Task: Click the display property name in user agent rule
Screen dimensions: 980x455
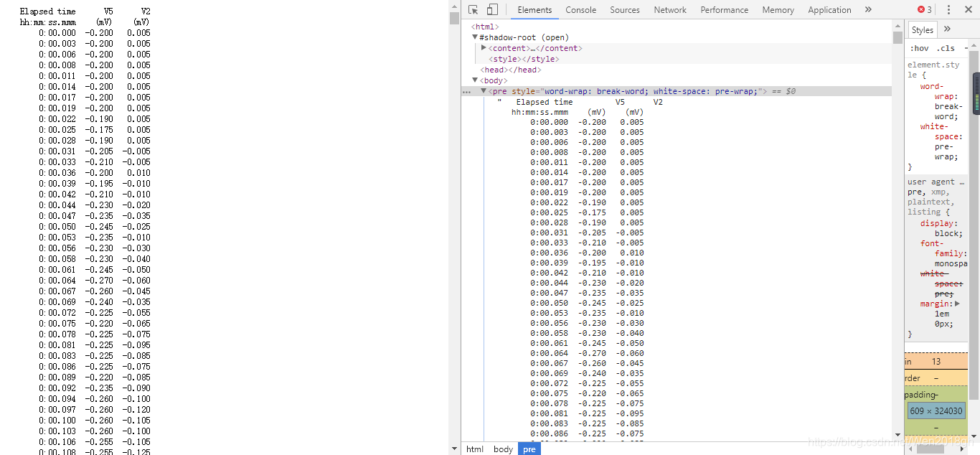Action: tap(936, 223)
